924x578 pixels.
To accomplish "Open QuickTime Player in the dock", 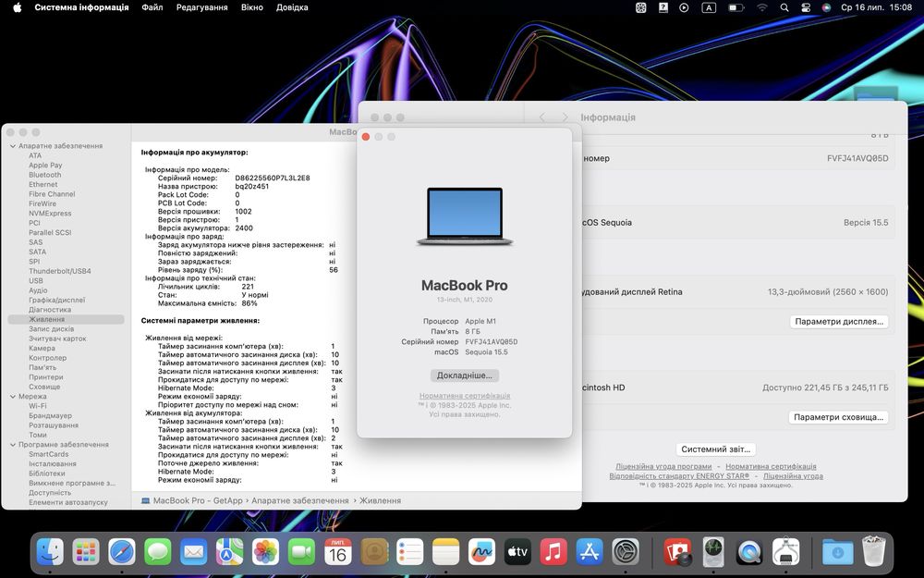I will pyautogui.click(x=749, y=553).
